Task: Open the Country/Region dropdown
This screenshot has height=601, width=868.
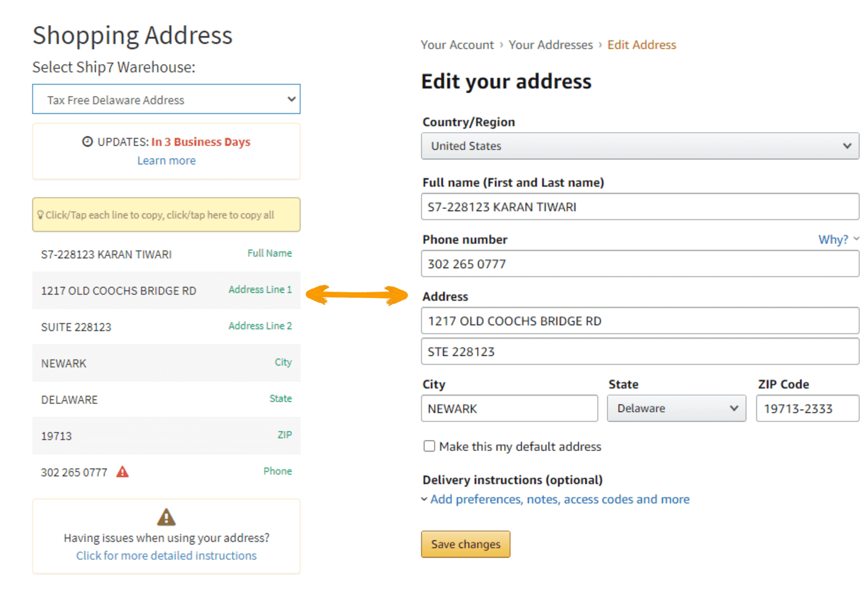Action: coord(640,146)
